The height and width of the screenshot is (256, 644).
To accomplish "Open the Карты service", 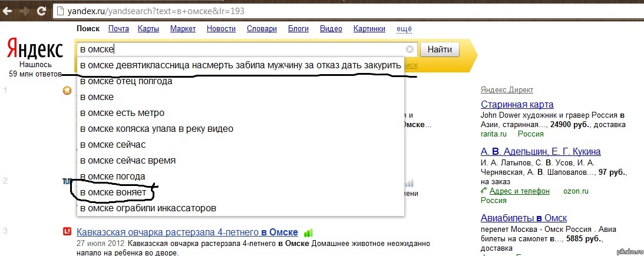I will coord(148,29).
